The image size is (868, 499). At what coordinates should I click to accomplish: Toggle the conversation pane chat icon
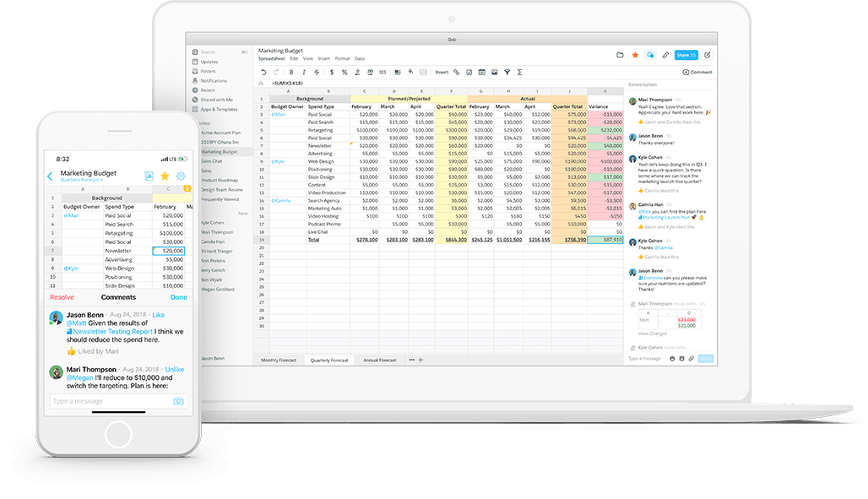click(650, 55)
